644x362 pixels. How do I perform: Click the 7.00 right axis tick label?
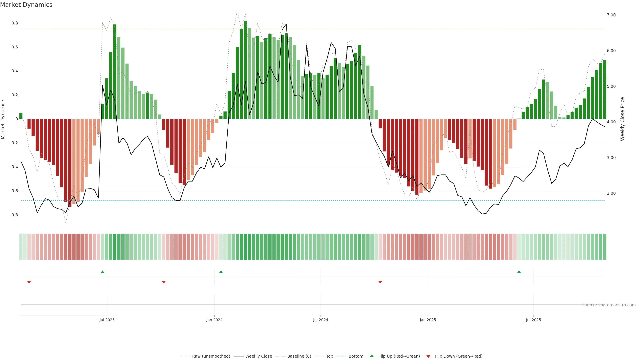pos(611,15)
